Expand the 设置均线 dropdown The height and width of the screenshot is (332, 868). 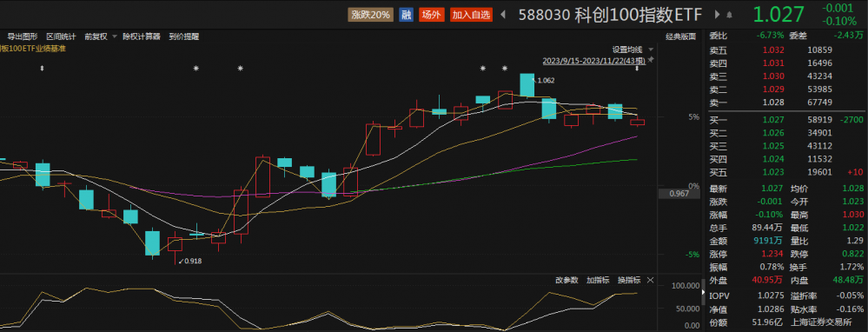pyautogui.click(x=627, y=50)
